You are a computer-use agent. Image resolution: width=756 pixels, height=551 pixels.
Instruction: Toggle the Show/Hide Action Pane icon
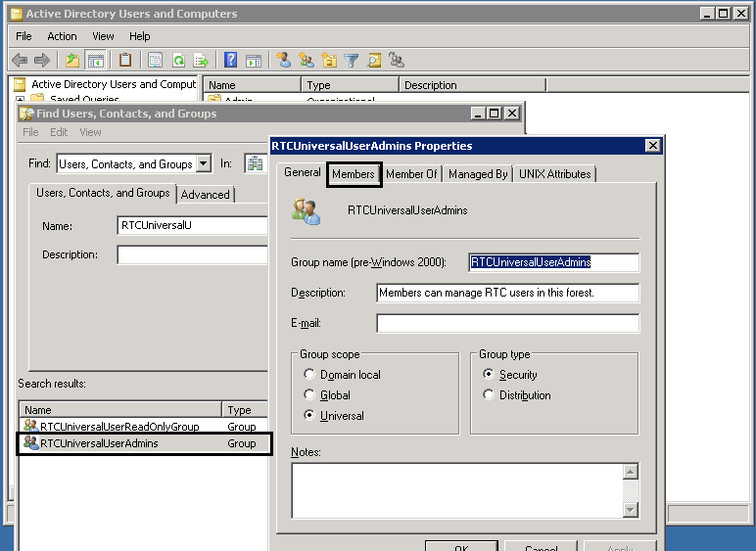tap(254, 61)
